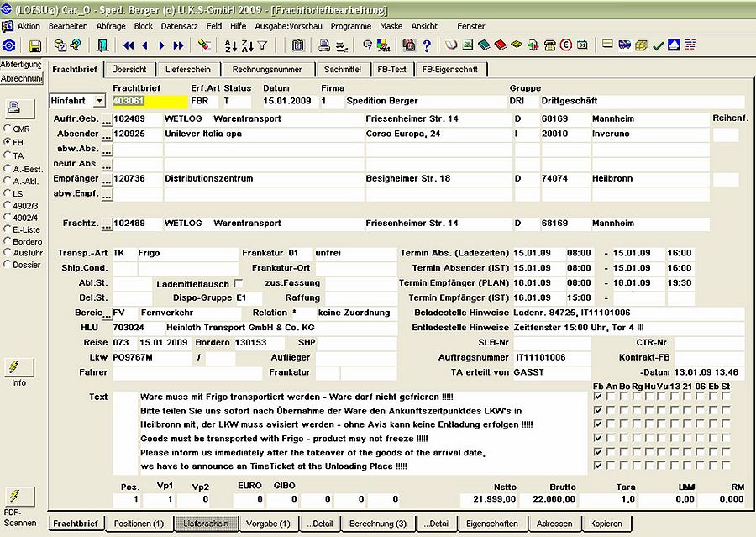Click the telephone icon in toolbar
The image size is (756, 537).
pyautogui.click(x=549, y=45)
